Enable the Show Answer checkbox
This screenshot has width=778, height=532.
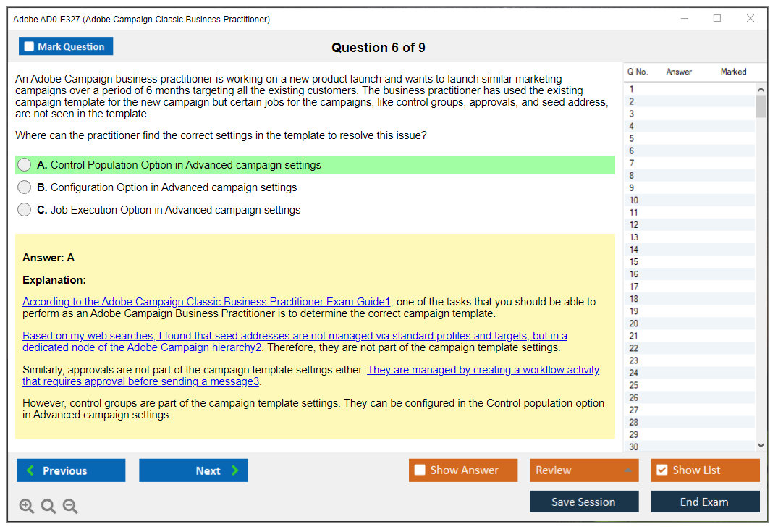tap(420, 470)
